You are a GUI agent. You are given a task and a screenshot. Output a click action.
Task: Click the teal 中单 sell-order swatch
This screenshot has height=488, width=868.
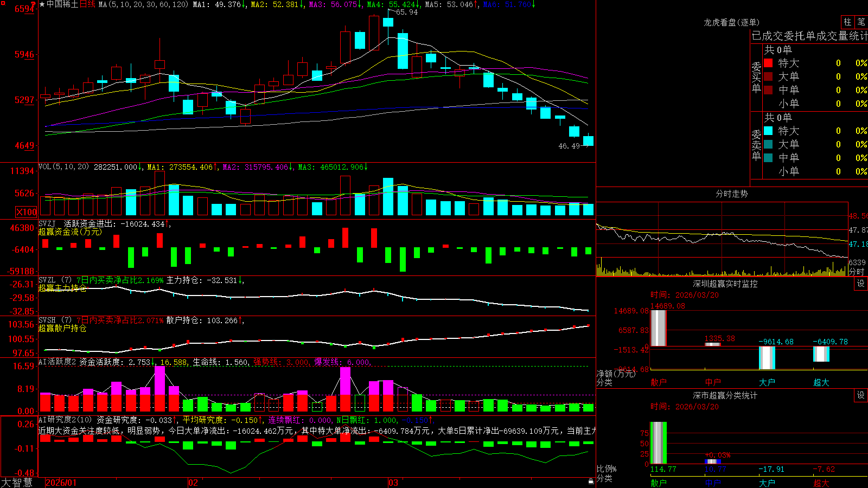[768, 158]
